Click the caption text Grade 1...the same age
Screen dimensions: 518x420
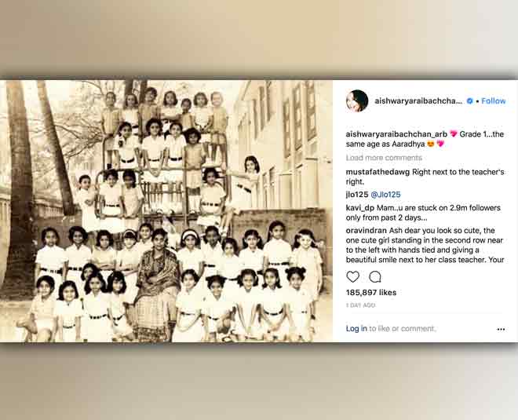click(x=425, y=139)
